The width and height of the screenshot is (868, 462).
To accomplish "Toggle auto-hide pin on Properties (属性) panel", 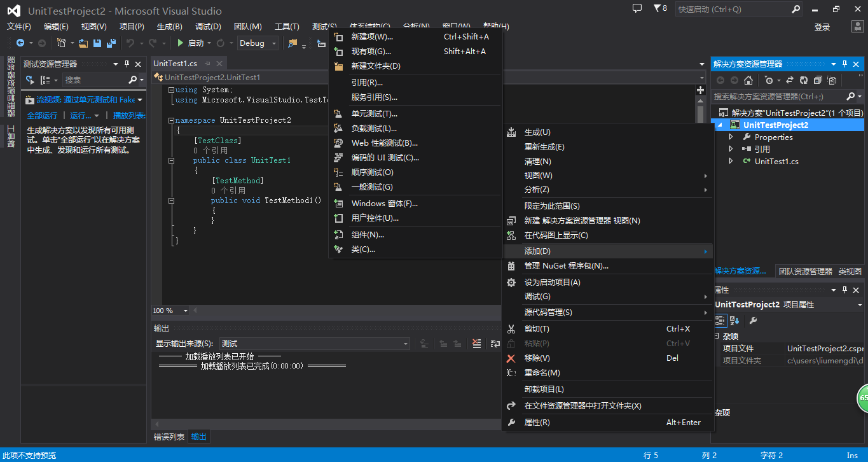I will pyautogui.click(x=845, y=290).
